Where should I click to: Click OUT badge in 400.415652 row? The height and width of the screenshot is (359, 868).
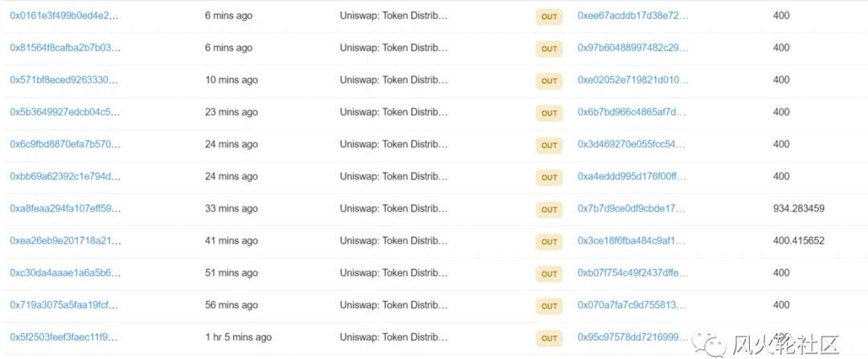pyautogui.click(x=549, y=242)
